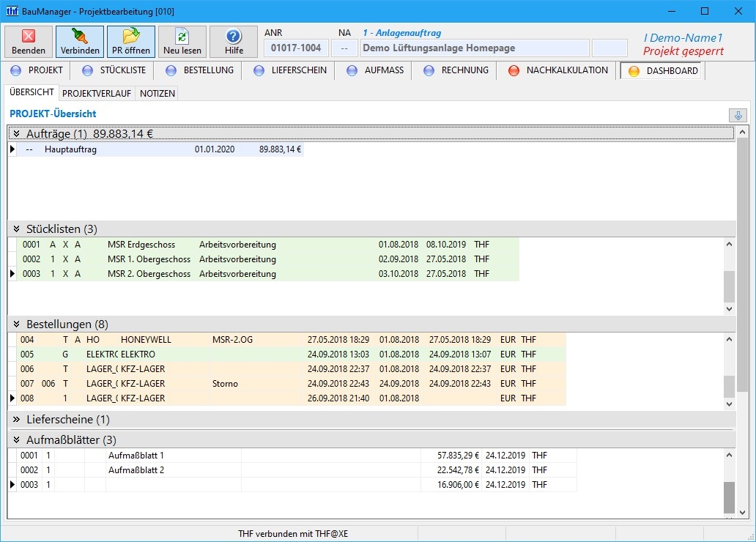Click the Verbinden plug icon

click(80, 37)
